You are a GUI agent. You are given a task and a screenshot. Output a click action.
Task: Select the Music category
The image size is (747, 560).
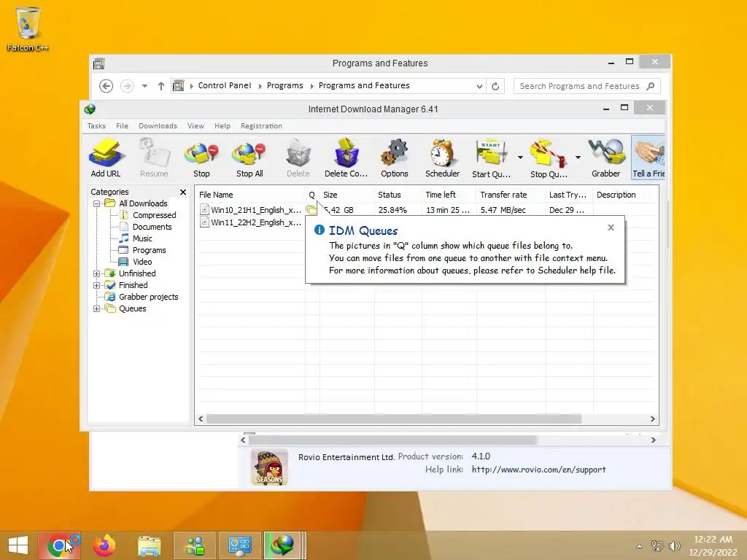142,238
